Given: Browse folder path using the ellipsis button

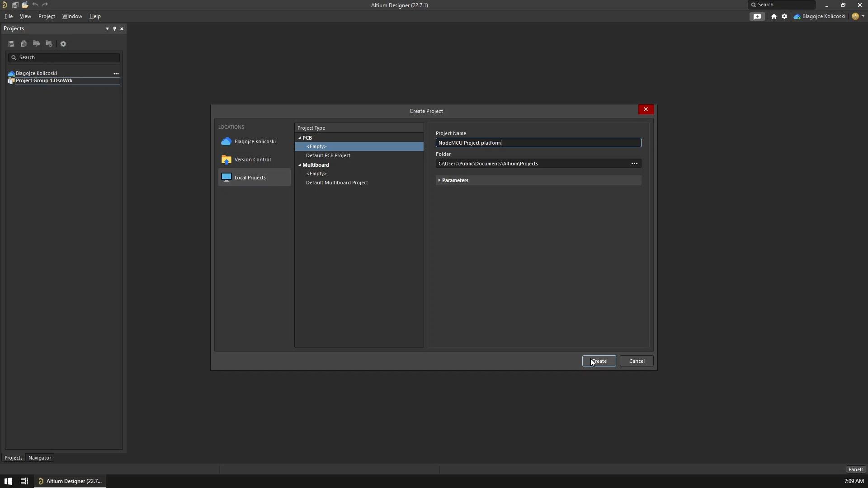Looking at the screenshot, I should [634, 163].
